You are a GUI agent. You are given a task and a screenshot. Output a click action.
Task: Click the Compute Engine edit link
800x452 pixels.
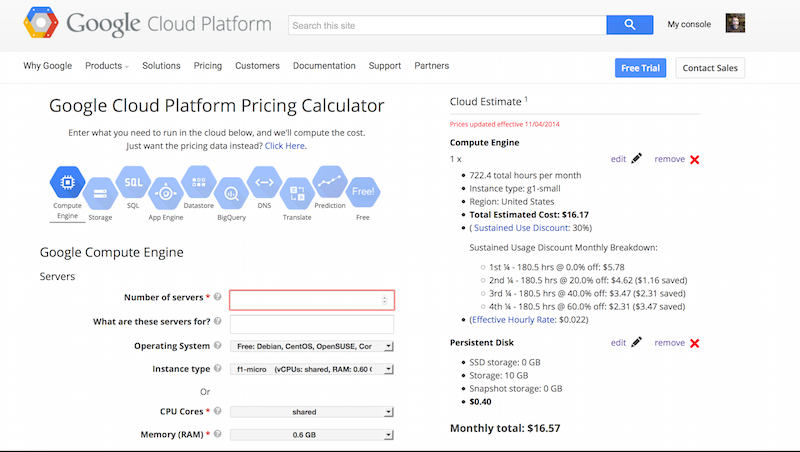pos(618,159)
